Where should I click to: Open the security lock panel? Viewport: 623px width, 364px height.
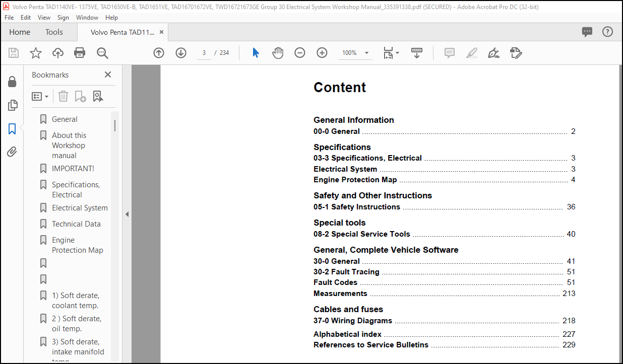(x=12, y=82)
